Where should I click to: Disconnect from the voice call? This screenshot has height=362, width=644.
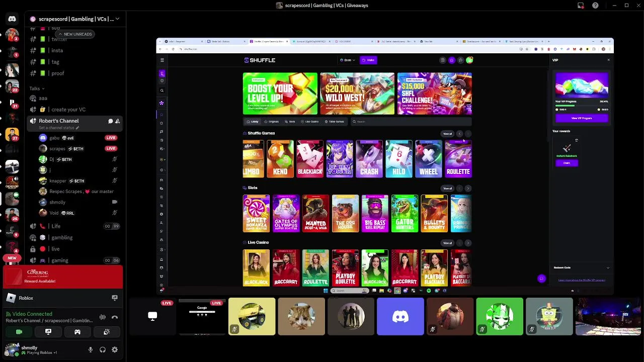pyautogui.click(x=115, y=317)
